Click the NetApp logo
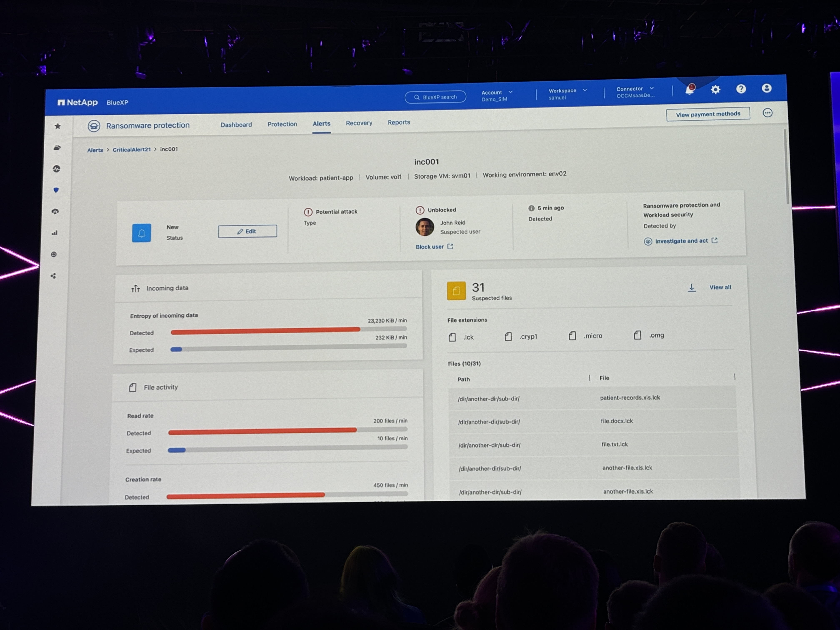This screenshot has width=840, height=630. click(x=77, y=102)
